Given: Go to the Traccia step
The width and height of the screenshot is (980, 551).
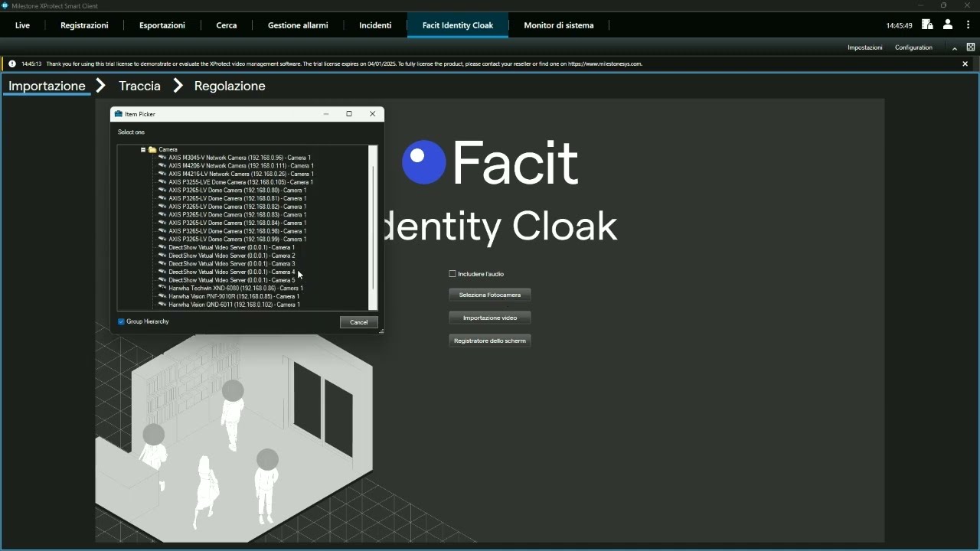Looking at the screenshot, I should (139, 86).
